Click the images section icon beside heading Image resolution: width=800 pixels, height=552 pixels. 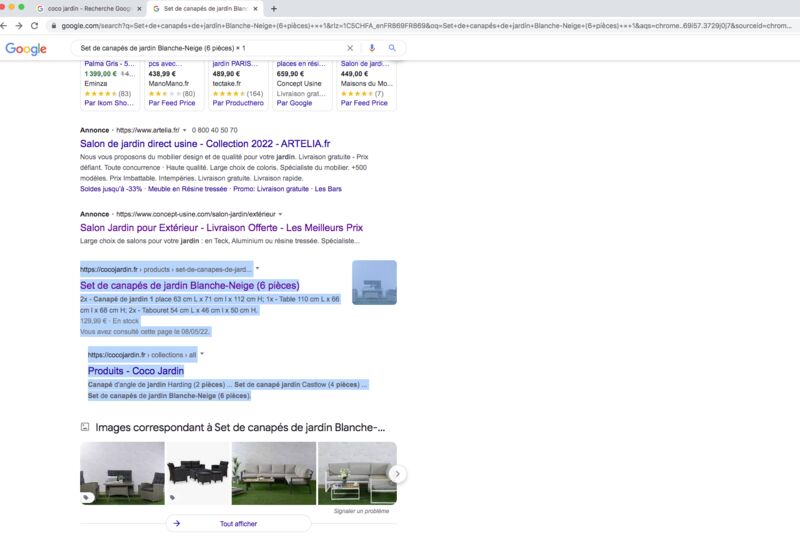pos(85,427)
